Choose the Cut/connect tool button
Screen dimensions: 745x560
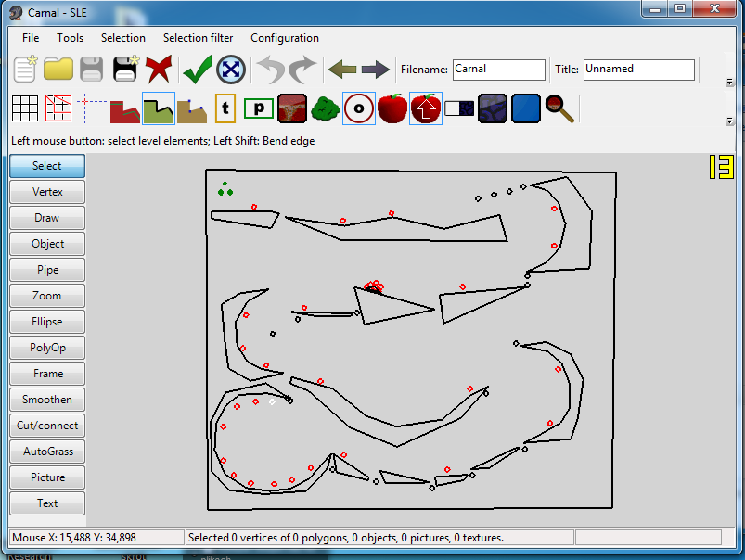pos(47,426)
